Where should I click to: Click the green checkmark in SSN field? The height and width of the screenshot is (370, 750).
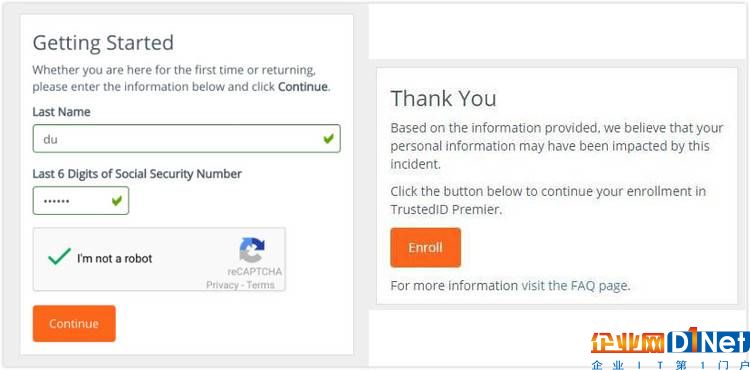(x=117, y=201)
